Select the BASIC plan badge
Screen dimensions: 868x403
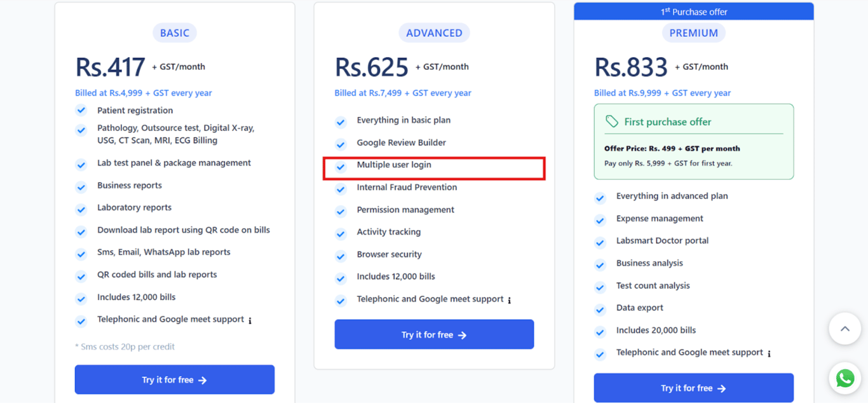click(175, 33)
